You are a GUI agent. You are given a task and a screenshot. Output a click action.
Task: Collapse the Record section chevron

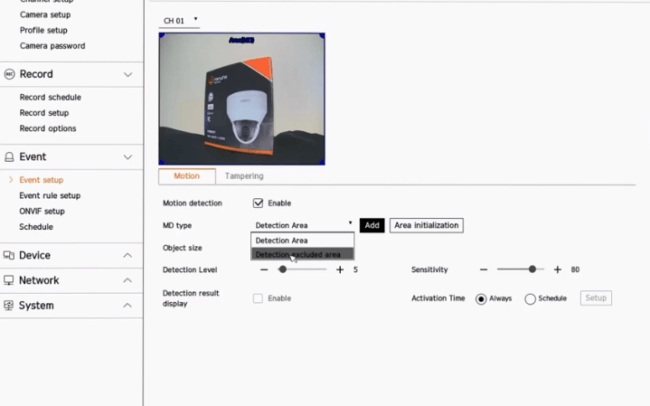tap(128, 75)
